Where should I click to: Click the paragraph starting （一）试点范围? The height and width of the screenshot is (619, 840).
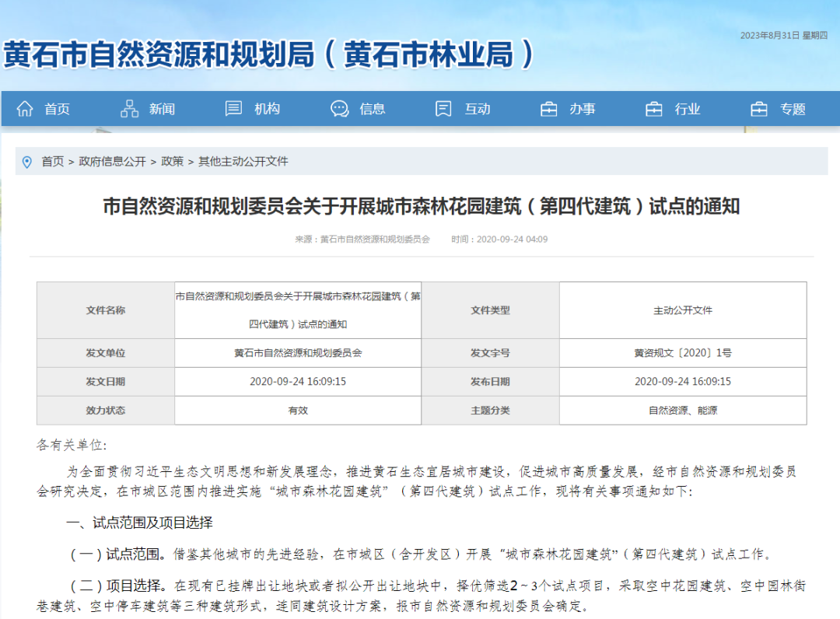click(421, 554)
